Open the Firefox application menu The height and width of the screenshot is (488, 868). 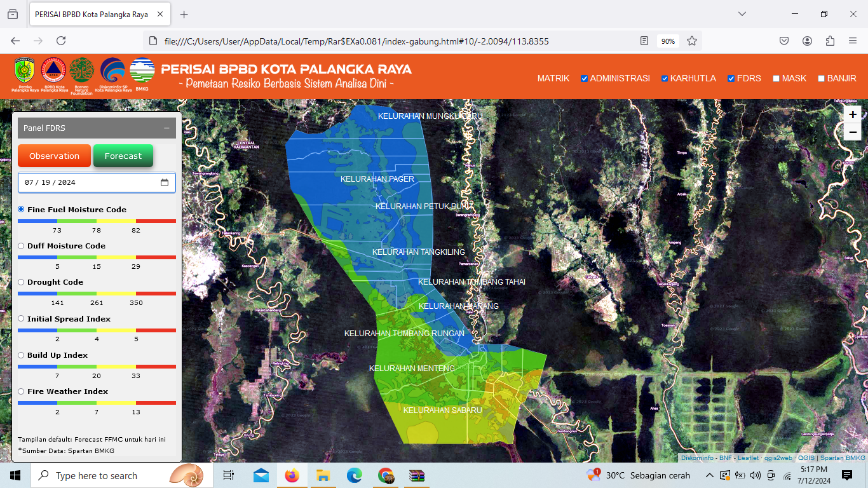pyautogui.click(x=853, y=41)
